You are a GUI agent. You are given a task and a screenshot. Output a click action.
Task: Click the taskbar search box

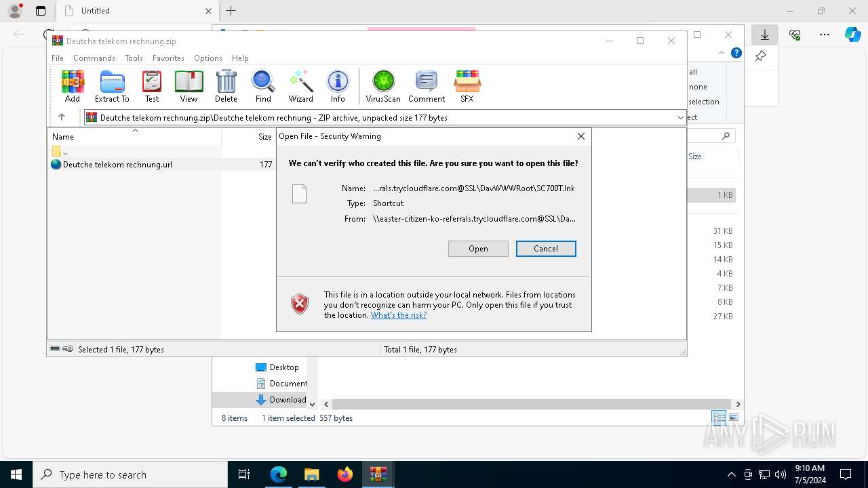coord(130,474)
